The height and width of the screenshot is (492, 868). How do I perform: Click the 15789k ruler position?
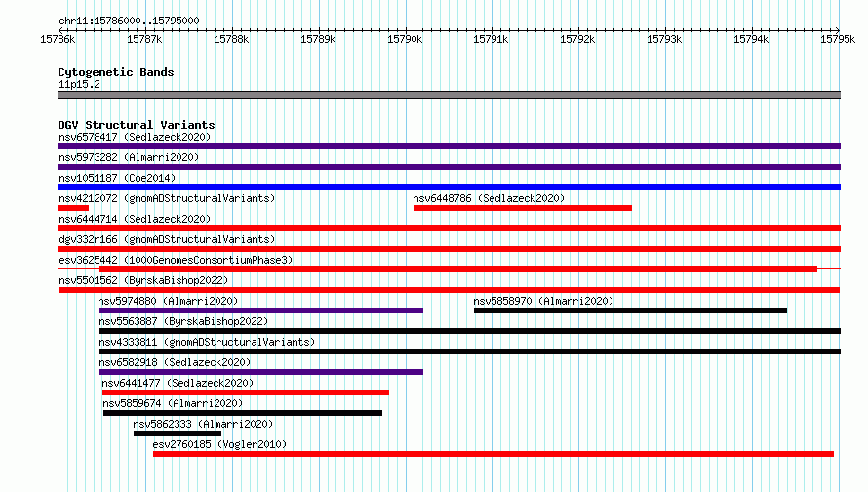pos(318,39)
